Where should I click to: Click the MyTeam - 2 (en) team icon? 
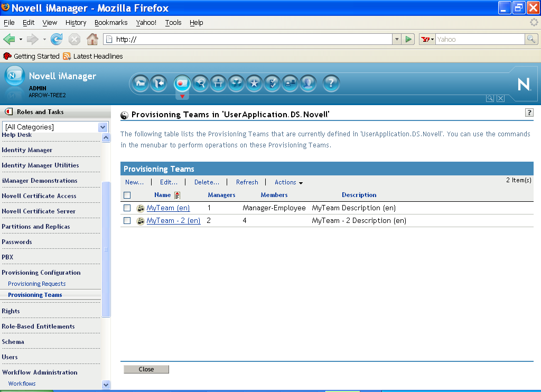click(x=141, y=221)
